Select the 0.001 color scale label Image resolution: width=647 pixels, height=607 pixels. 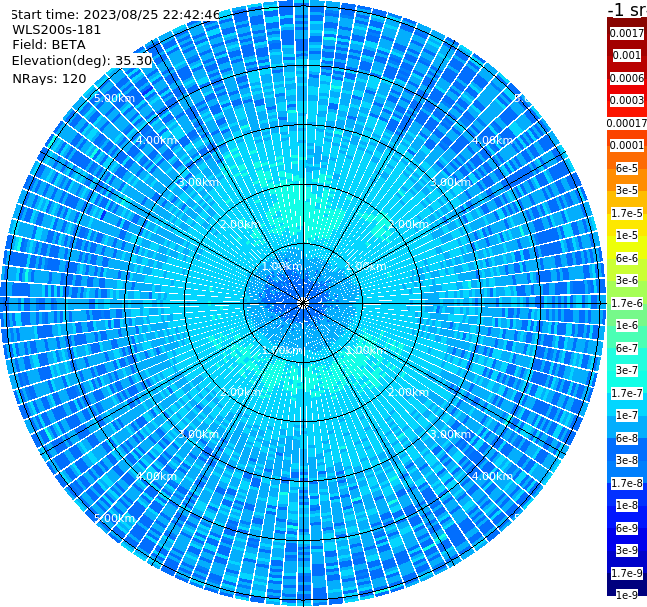pyautogui.click(x=627, y=55)
